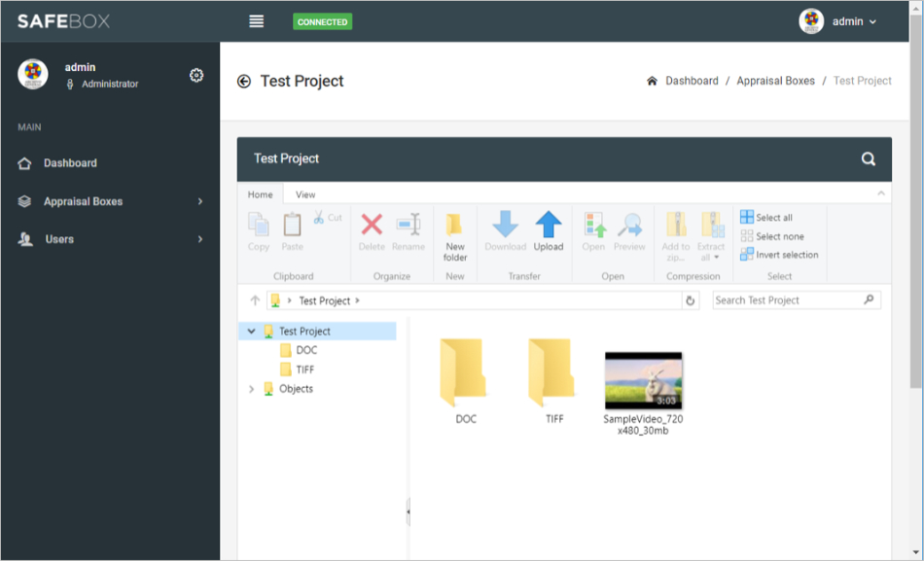Click the root drive icon in address bar
The height and width of the screenshot is (561, 924).
275,300
